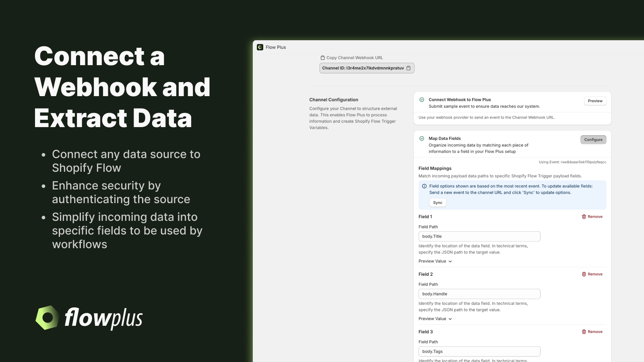The height and width of the screenshot is (362, 644).
Task: Toggle the checkmark on Map Data Fields
Action: [x=421, y=138]
